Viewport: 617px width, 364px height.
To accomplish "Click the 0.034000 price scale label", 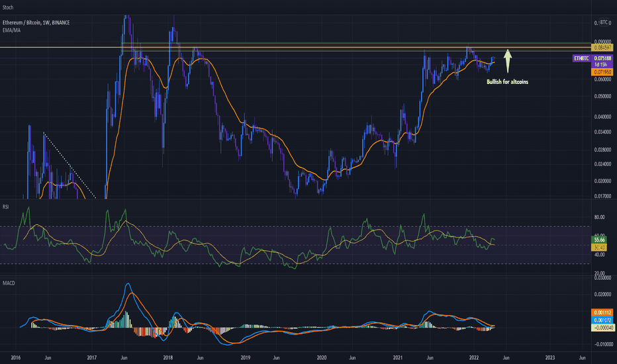I will [602, 132].
